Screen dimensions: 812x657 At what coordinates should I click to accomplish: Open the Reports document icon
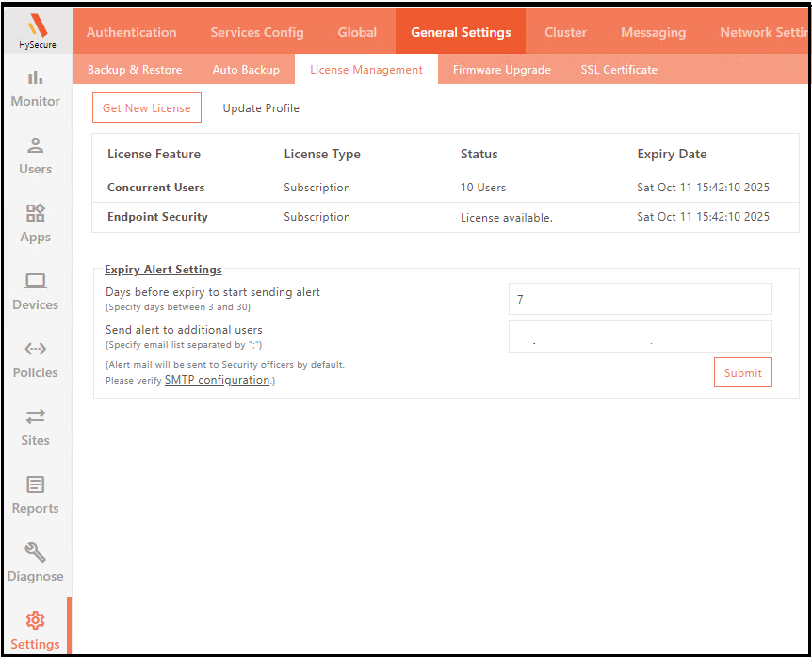click(x=35, y=485)
